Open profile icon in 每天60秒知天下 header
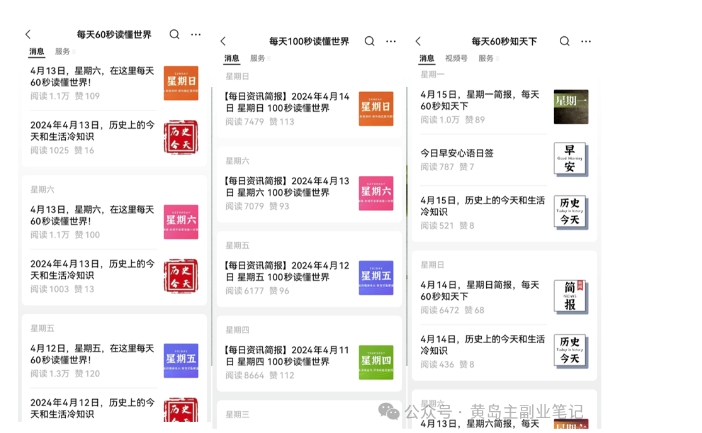 point(585,42)
